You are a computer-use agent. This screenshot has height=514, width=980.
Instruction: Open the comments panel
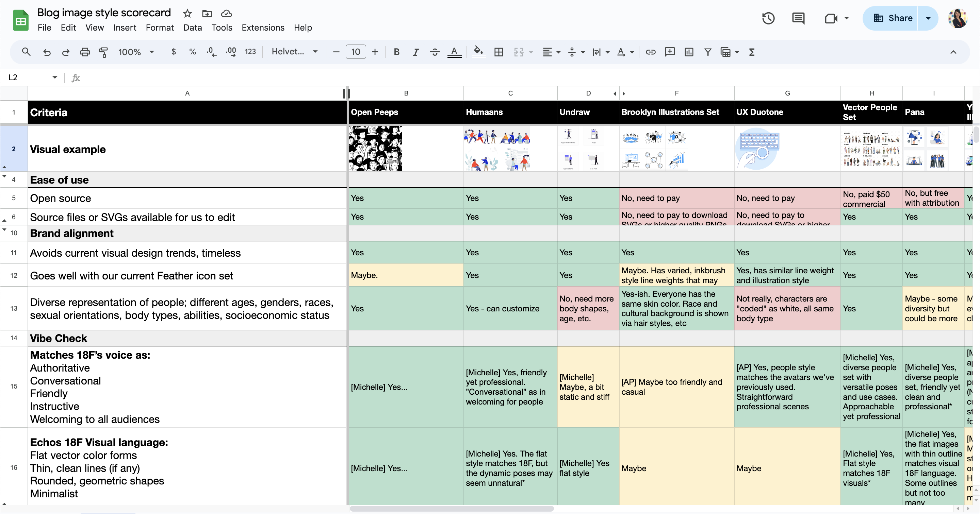pyautogui.click(x=798, y=18)
